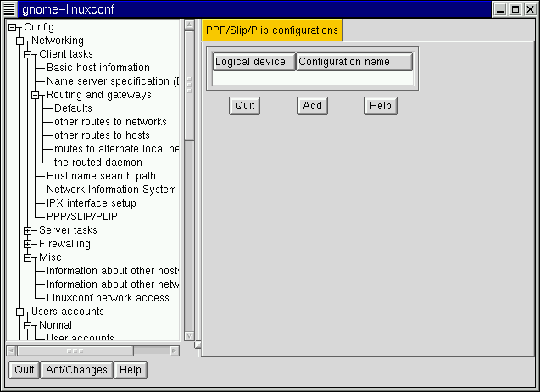Viewport: 540px width, 392px height.
Task: Open Linuxconf network access entry
Action: click(108, 298)
